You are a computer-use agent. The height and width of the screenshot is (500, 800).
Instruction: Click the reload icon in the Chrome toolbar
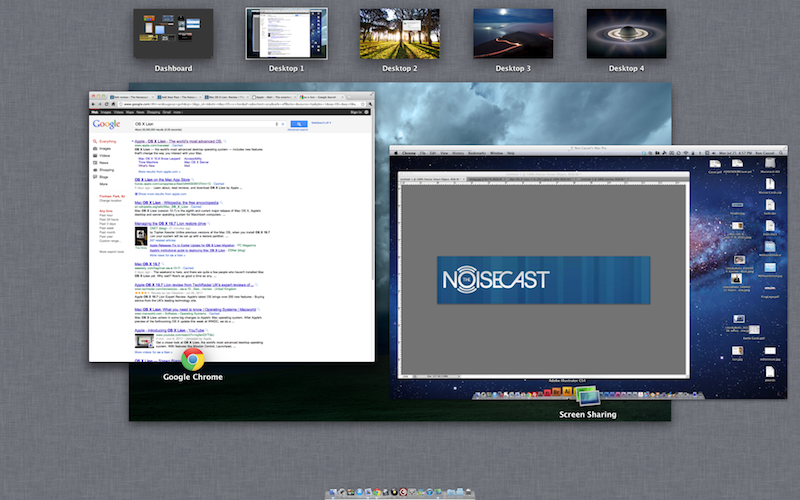107,104
